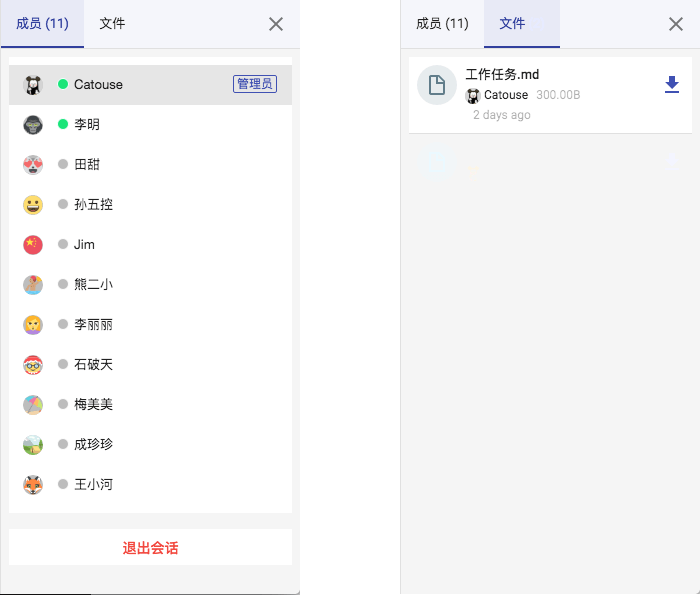Screen dimensions: 700x595
Task: Click 王小河's fox avatar
Action: (x=33, y=485)
